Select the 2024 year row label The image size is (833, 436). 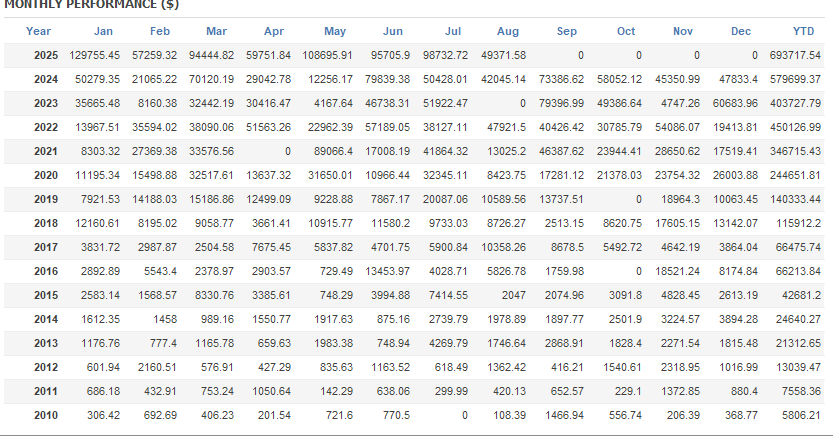[46, 79]
